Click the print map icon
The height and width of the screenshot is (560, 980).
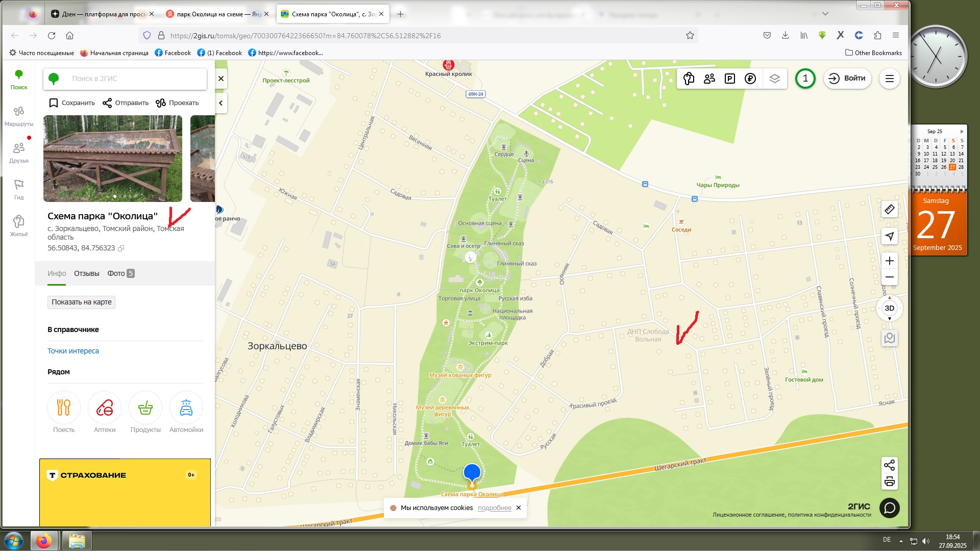tap(889, 482)
